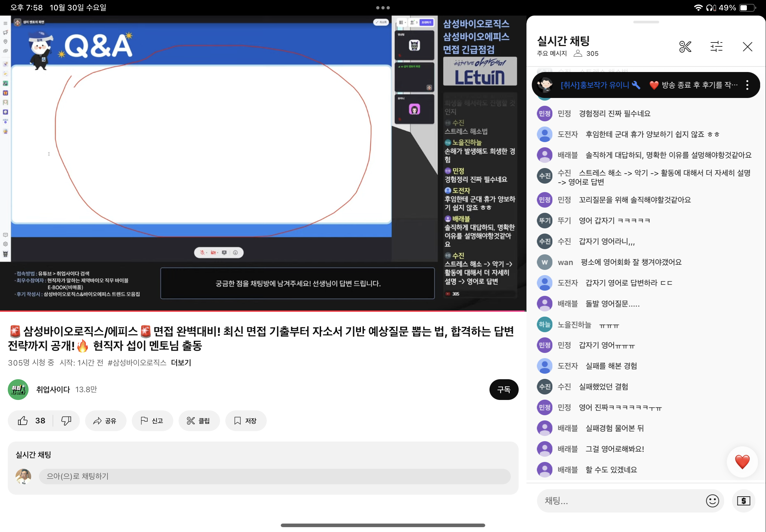Open chat filter settings sliders icon
This screenshot has height=532, width=766.
(716, 47)
